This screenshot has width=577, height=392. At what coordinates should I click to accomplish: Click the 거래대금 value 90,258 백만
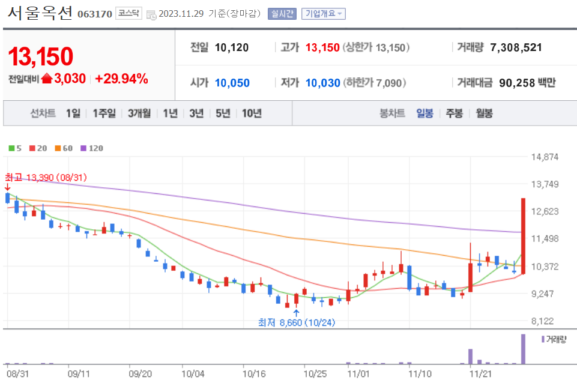[x=527, y=83]
